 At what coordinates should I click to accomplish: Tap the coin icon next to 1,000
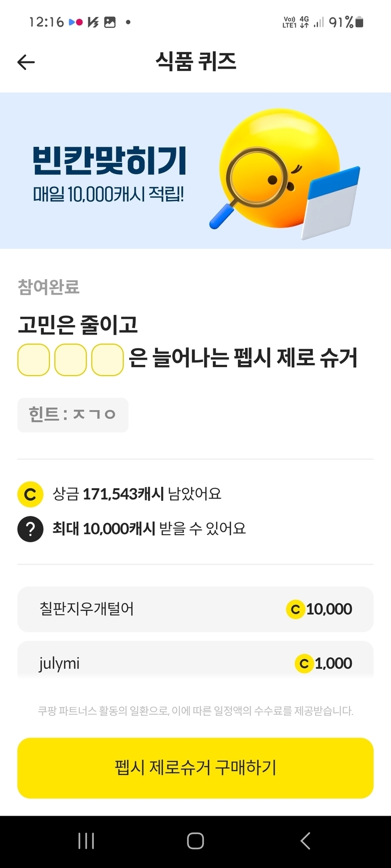(304, 664)
